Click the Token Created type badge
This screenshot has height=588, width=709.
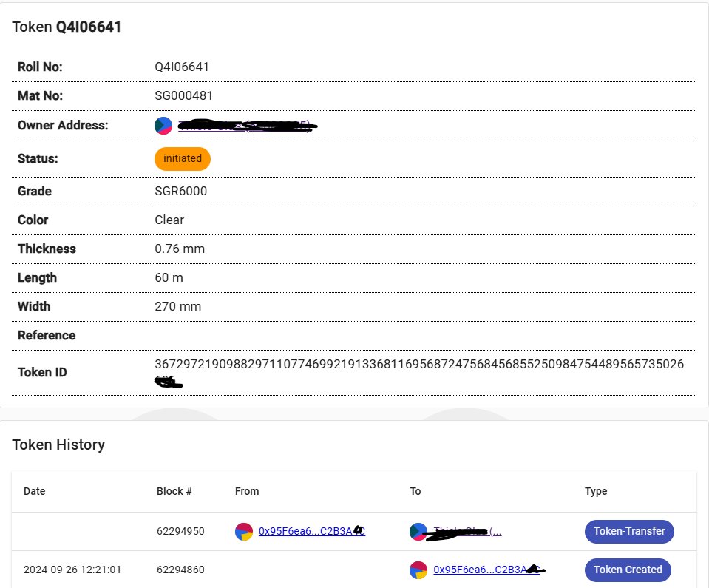pos(628,570)
